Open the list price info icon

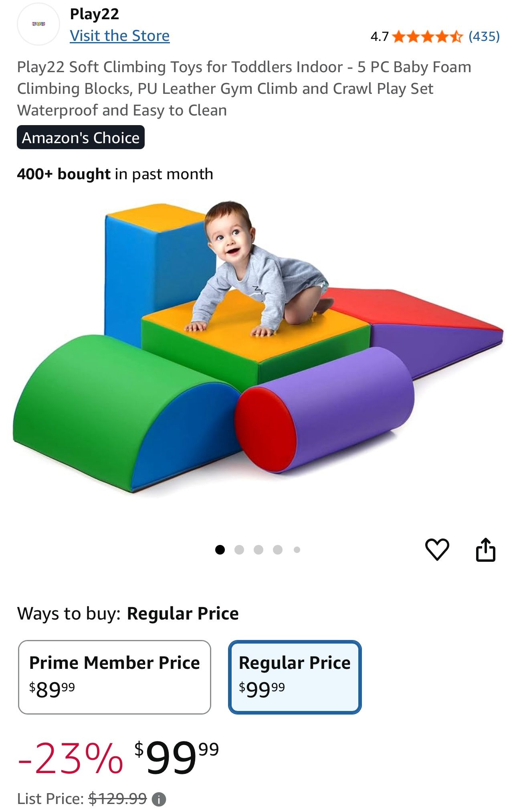[159, 799]
